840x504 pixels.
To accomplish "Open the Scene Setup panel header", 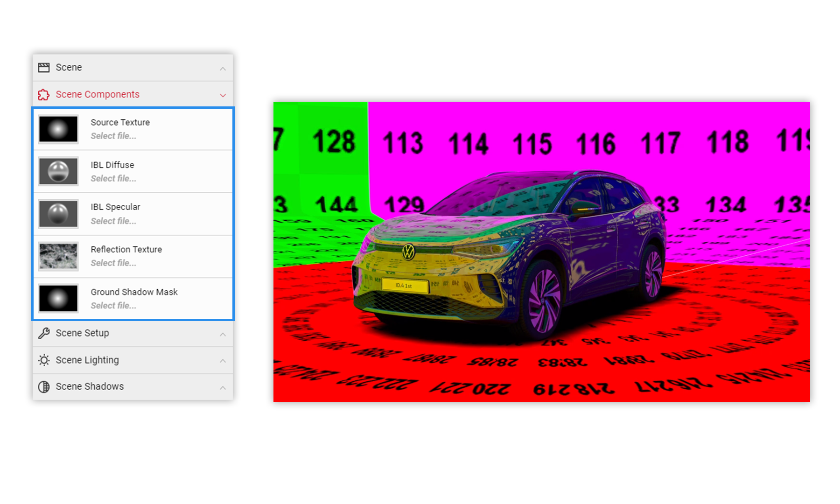I will click(133, 333).
